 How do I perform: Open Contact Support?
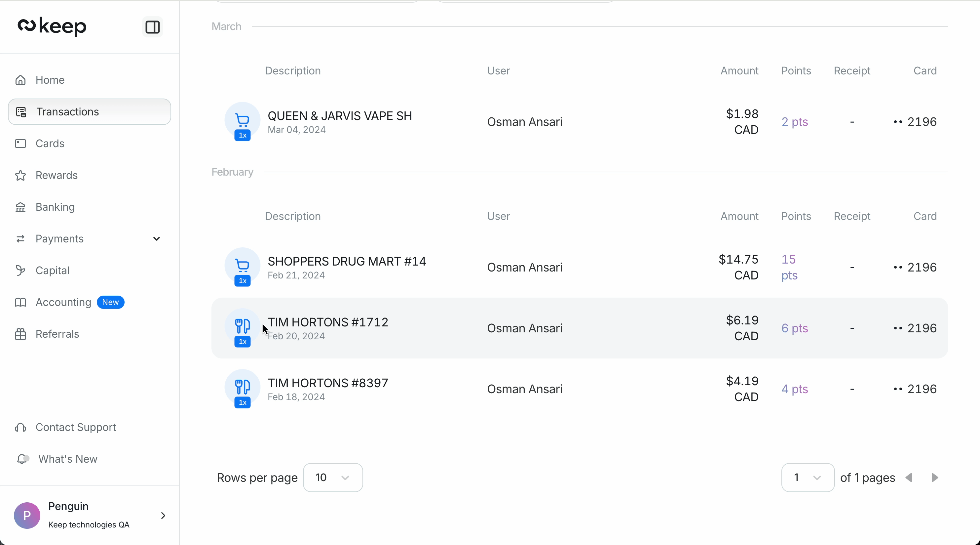(x=90, y=427)
